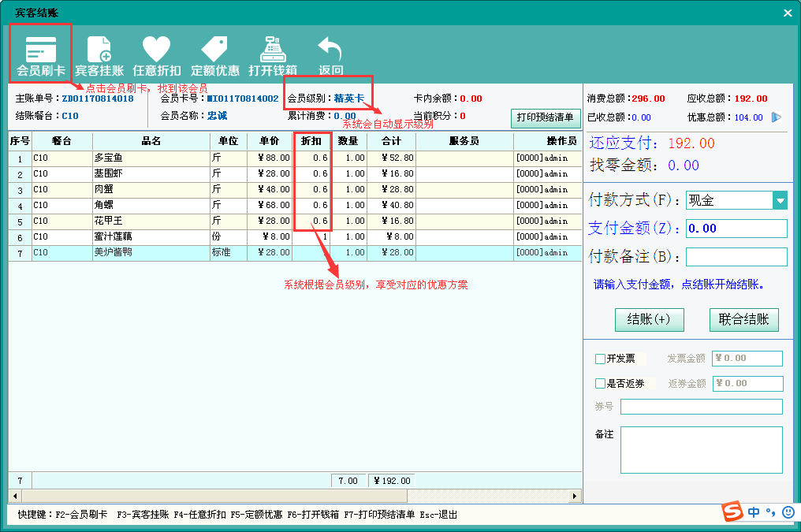Enable the 开发票 invoice checkbox
The height and width of the screenshot is (532, 801).
click(x=601, y=359)
